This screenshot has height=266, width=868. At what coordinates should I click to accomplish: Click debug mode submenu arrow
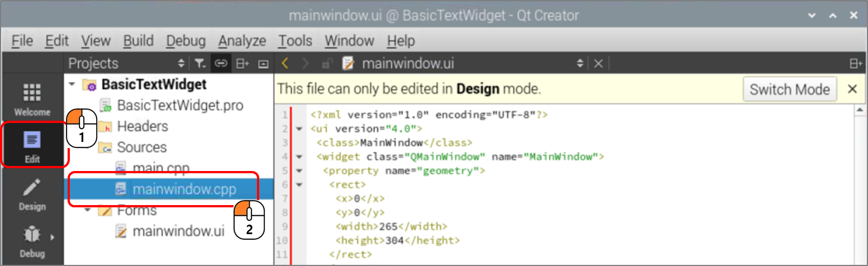[53, 237]
